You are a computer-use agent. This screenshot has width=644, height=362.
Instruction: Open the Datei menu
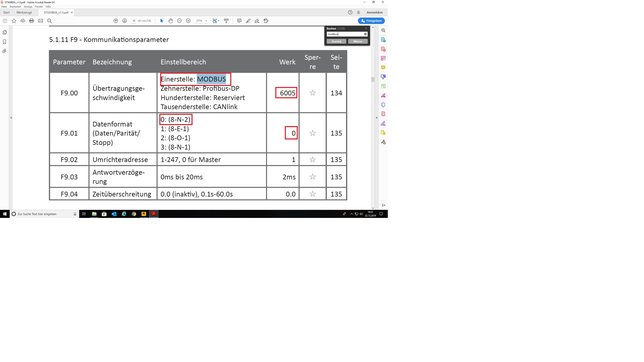(x=4, y=7)
